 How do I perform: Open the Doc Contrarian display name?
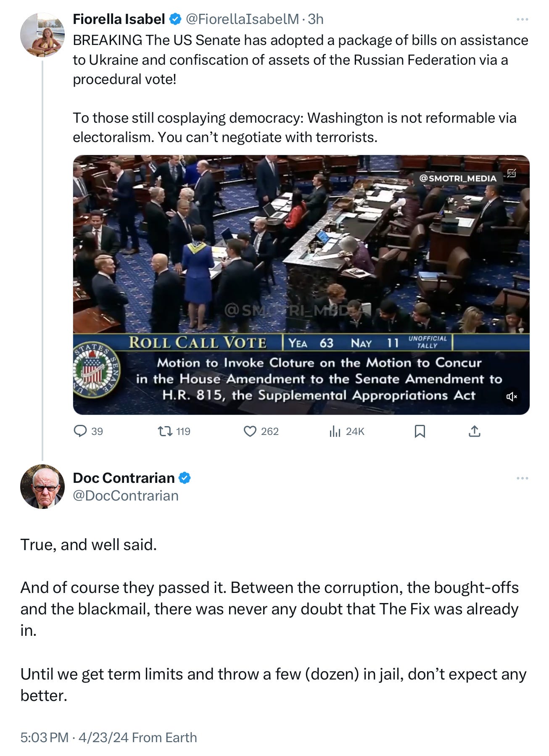click(x=124, y=478)
